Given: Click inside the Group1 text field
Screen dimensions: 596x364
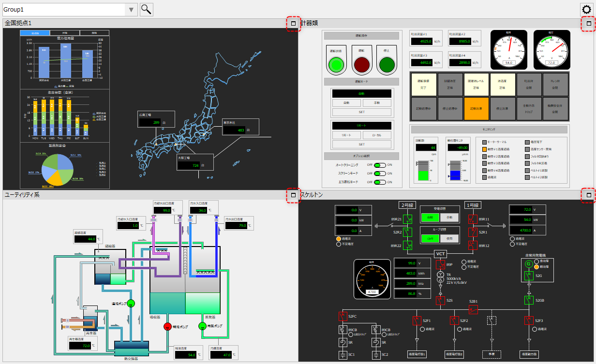Looking at the screenshot, I should point(63,9).
